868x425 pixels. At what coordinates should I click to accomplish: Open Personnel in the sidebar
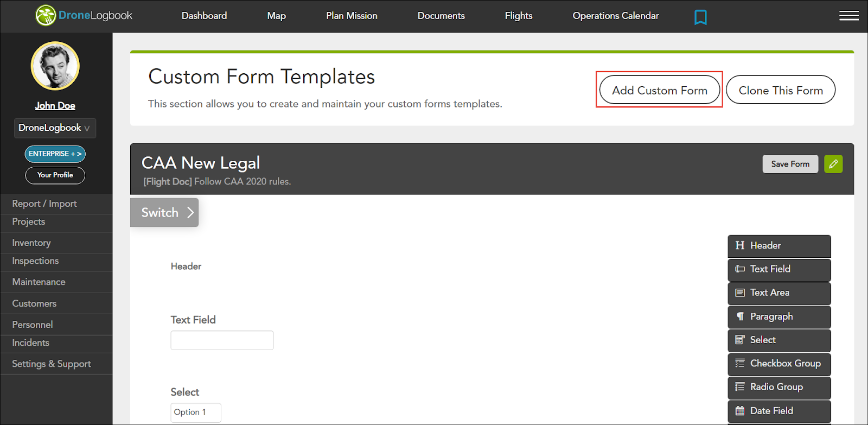[x=56, y=325]
